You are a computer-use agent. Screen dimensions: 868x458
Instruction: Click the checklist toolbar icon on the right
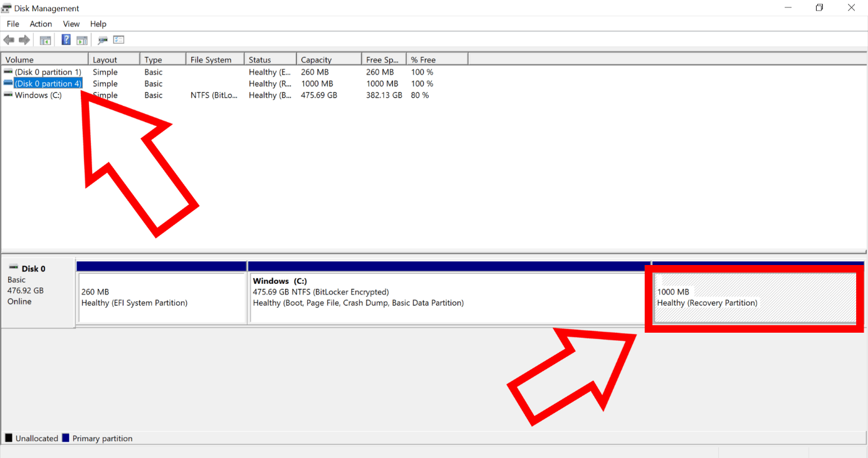click(x=118, y=39)
